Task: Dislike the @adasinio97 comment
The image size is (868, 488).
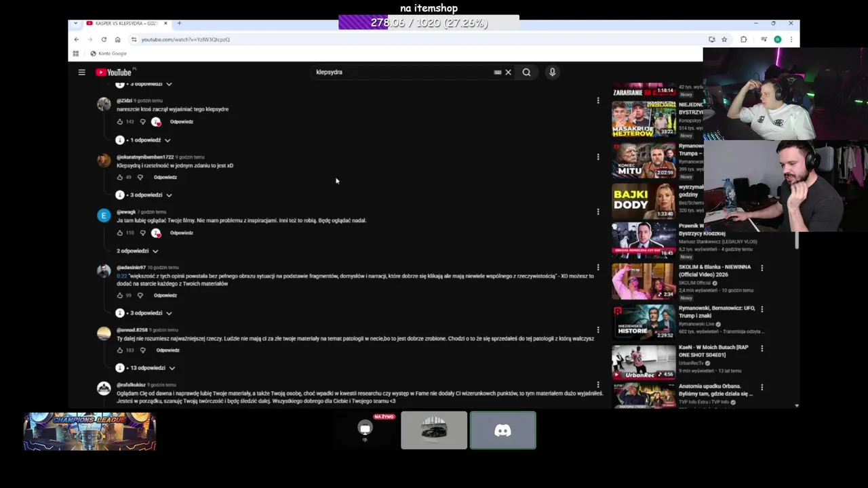Action: [x=140, y=296]
